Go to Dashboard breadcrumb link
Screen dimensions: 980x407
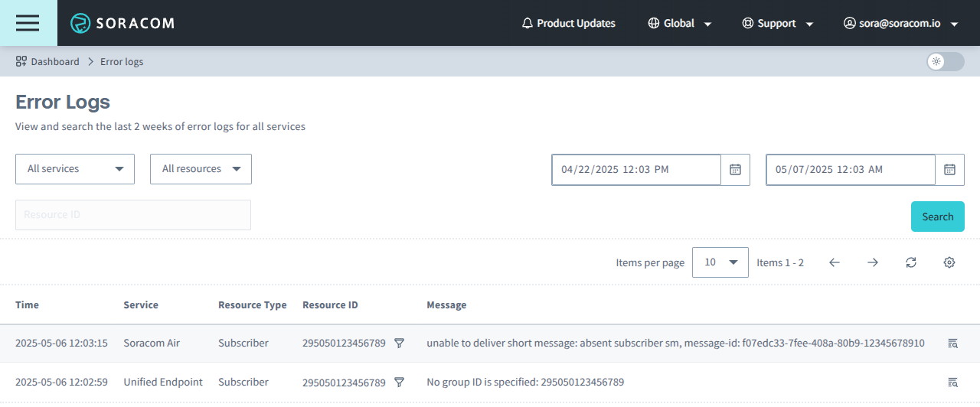(x=47, y=61)
